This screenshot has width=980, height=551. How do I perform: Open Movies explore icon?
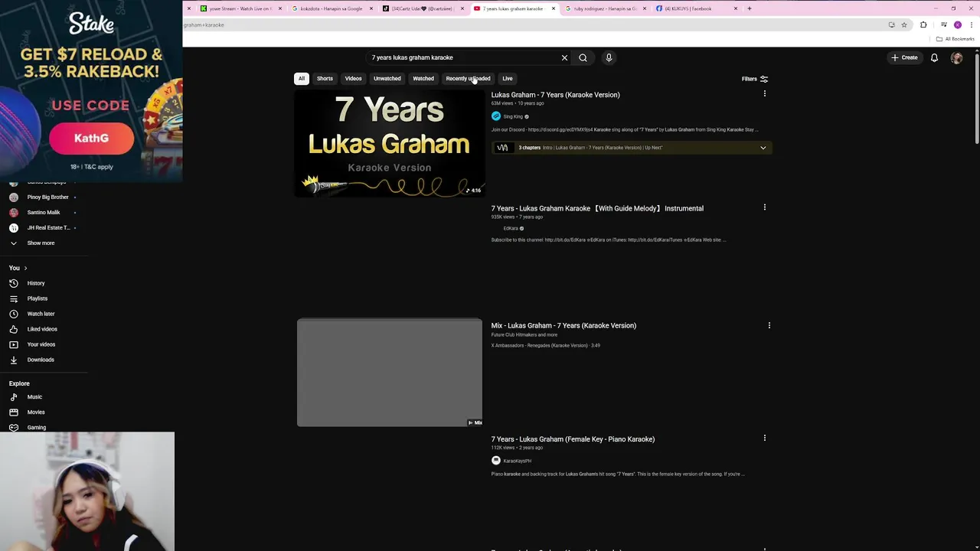(14, 412)
